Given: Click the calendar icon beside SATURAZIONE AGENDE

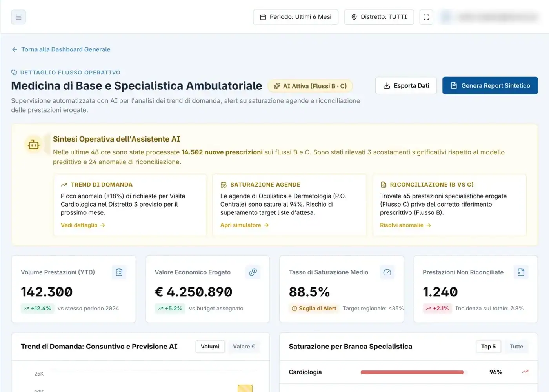Looking at the screenshot, I should click(x=224, y=185).
